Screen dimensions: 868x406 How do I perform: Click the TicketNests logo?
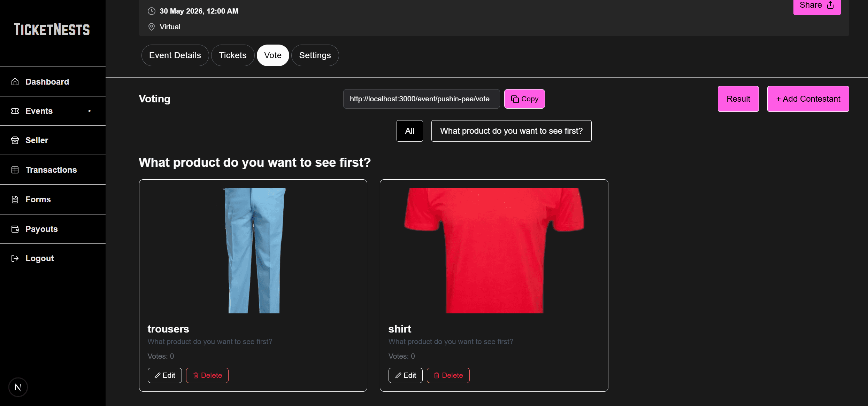(x=52, y=30)
